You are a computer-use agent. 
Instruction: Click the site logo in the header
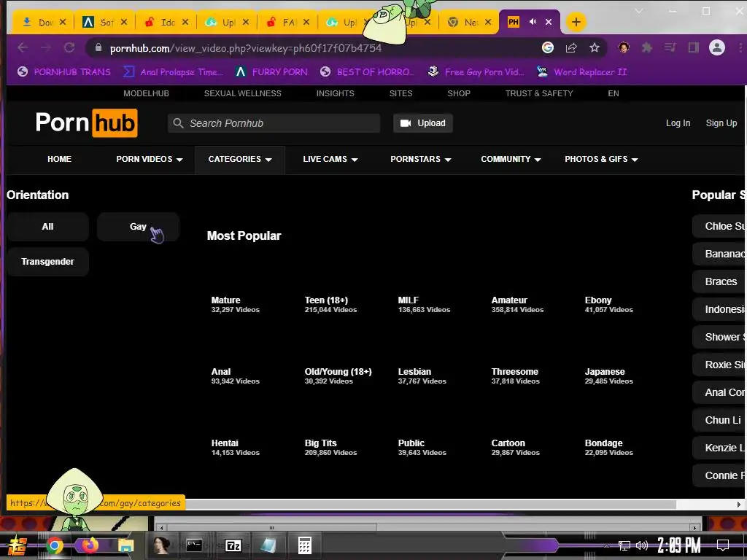(x=87, y=122)
